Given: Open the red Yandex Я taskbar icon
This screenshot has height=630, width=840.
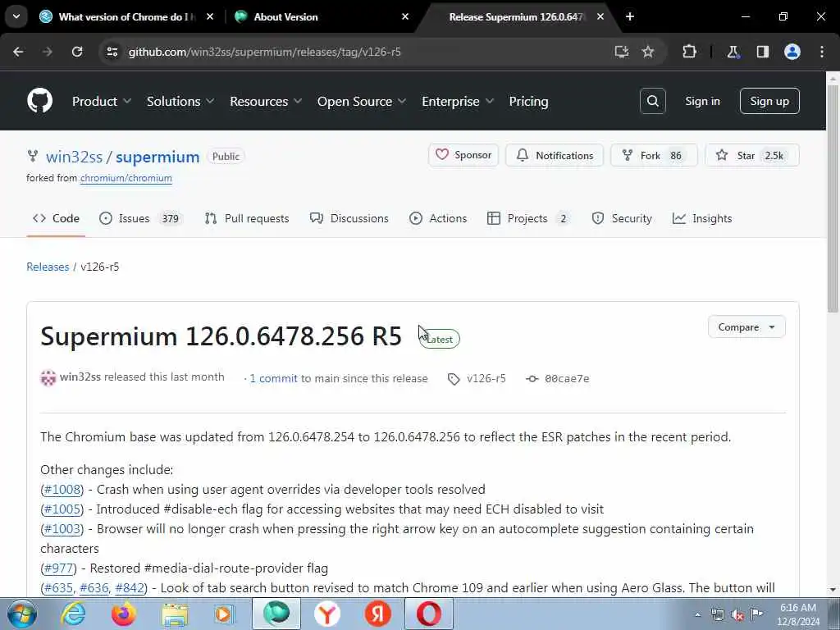Looking at the screenshot, I should click(377, 614).
